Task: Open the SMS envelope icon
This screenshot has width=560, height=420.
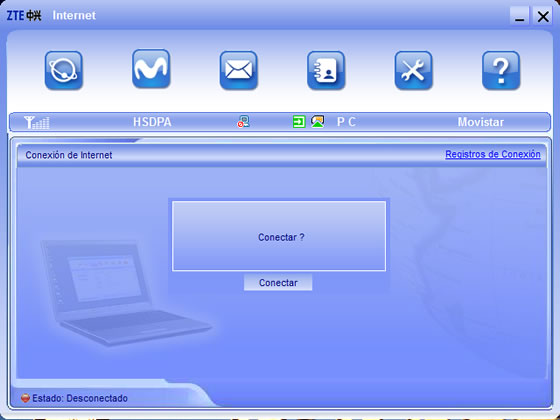Action: [x=239, y=70]
